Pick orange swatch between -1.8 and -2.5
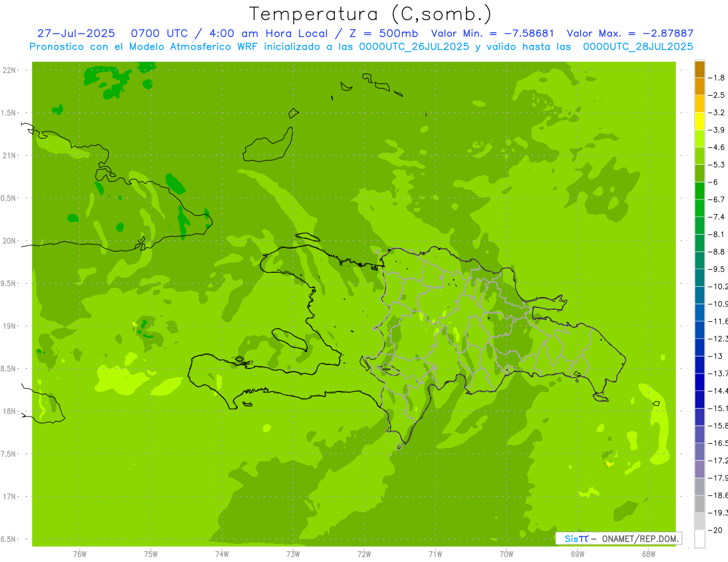This screenshot has height=562, width=728. pos(699,87)
